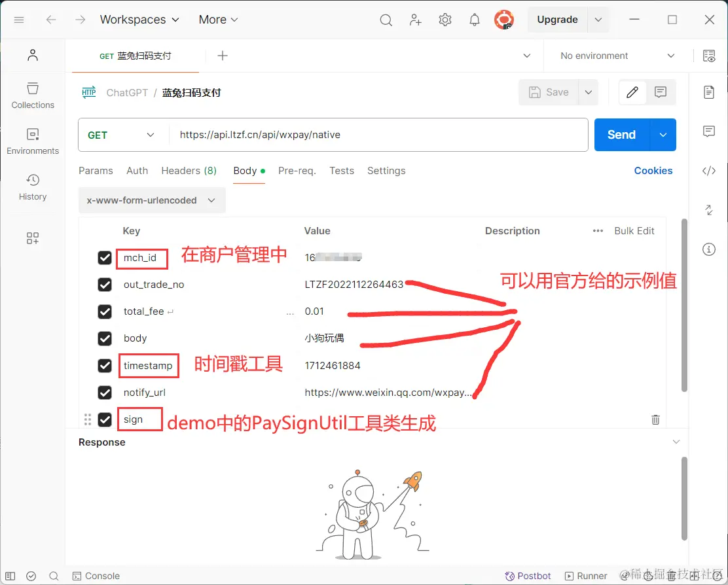Click the sync status check icon in status bar
This screenshot has width=728, height=585.
tap(31, 576)
